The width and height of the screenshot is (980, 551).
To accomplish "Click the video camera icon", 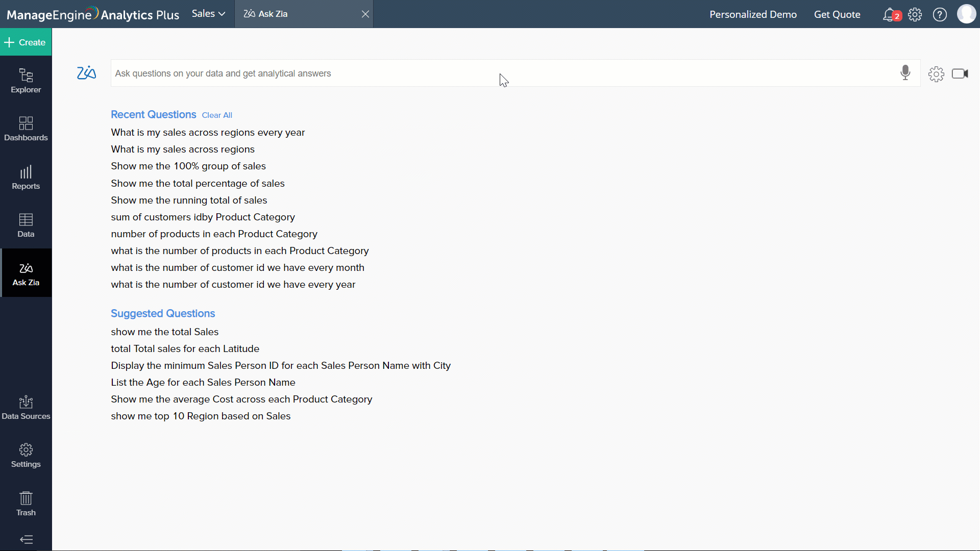I will [x=960, y=73].
